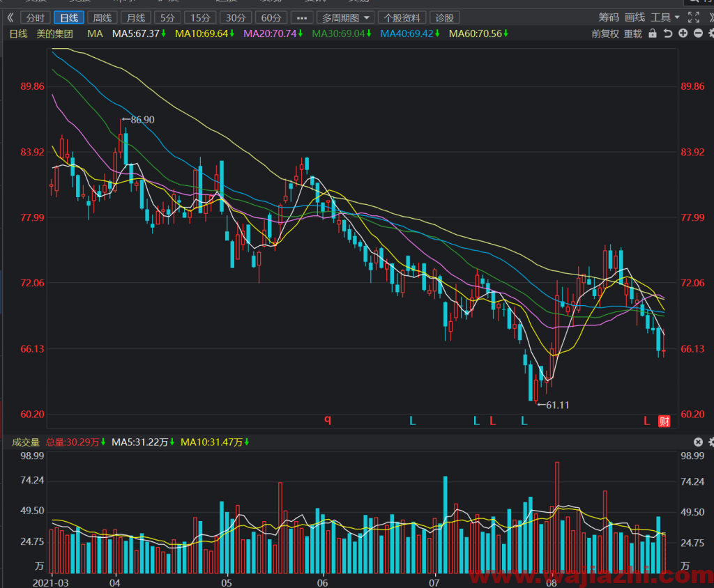Click the red 财 financial marker
This screenshot has height=588, width=714.
[664, 421]
